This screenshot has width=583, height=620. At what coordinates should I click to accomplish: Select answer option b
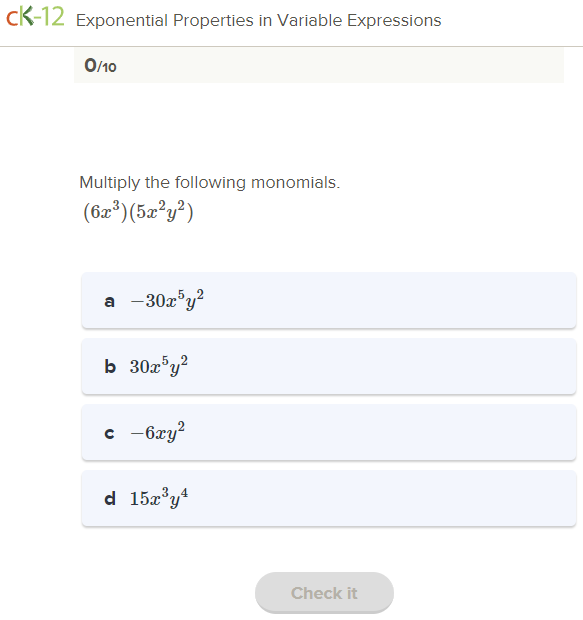pyautogui.click(x=329, y=366)
